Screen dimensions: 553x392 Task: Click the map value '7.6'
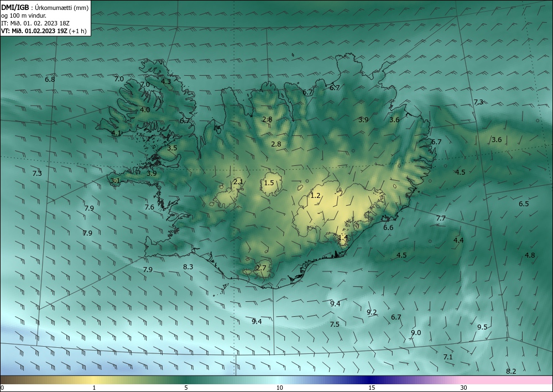(x=149, y=207)
